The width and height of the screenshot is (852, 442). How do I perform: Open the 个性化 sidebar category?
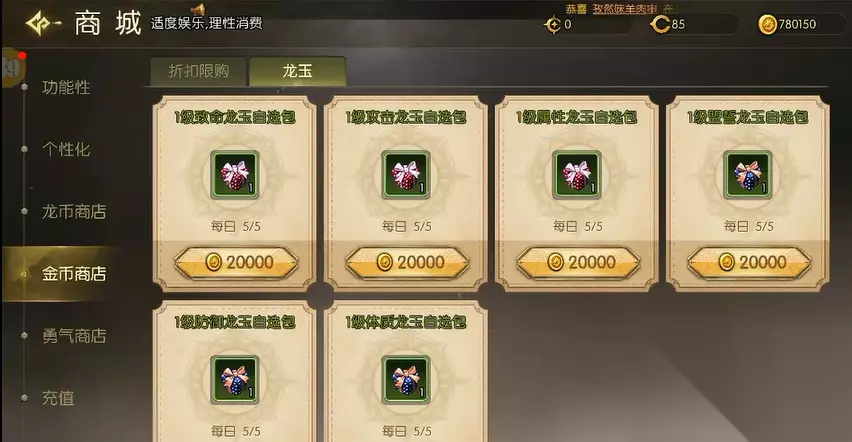click(66, 150)
